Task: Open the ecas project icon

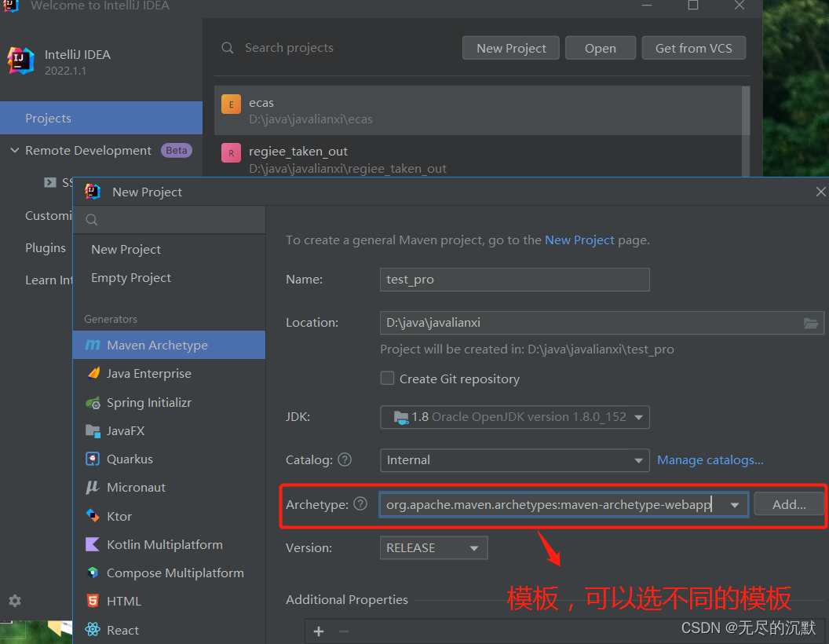Action: [231, 104]
